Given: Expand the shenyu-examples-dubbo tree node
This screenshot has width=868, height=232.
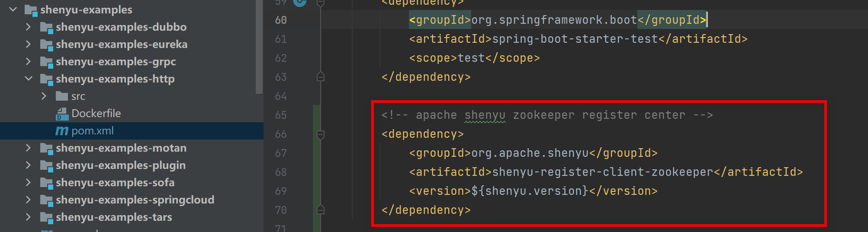Looking at the screenshot, I should pos(28,27).
